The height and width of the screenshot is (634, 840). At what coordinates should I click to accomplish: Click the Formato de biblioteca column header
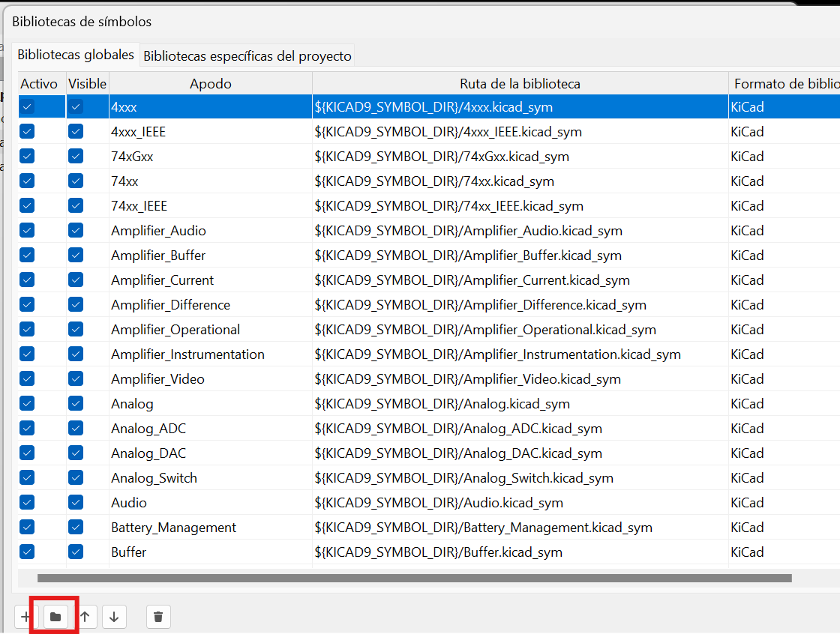tap(784, 83)
